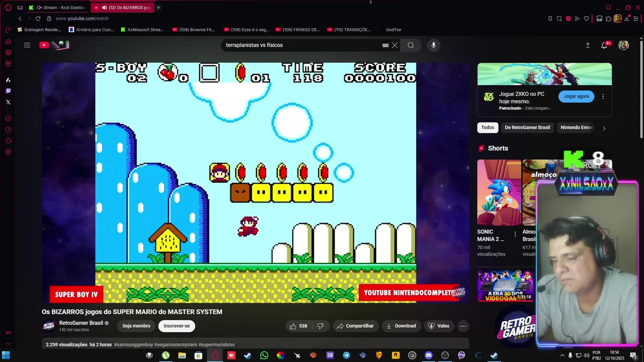Go back in browser history

pos(20,19)
